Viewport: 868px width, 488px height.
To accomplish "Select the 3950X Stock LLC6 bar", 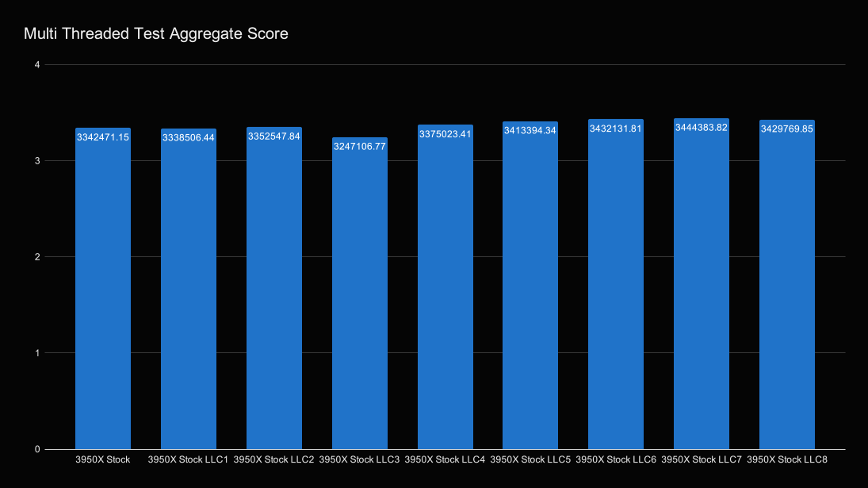I will pos(616,284).
